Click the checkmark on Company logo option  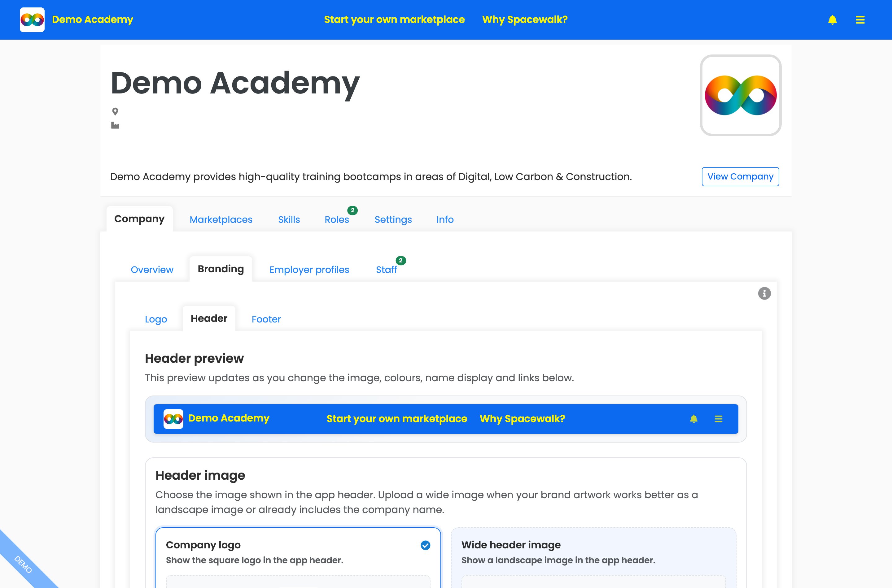pos(425,545)
